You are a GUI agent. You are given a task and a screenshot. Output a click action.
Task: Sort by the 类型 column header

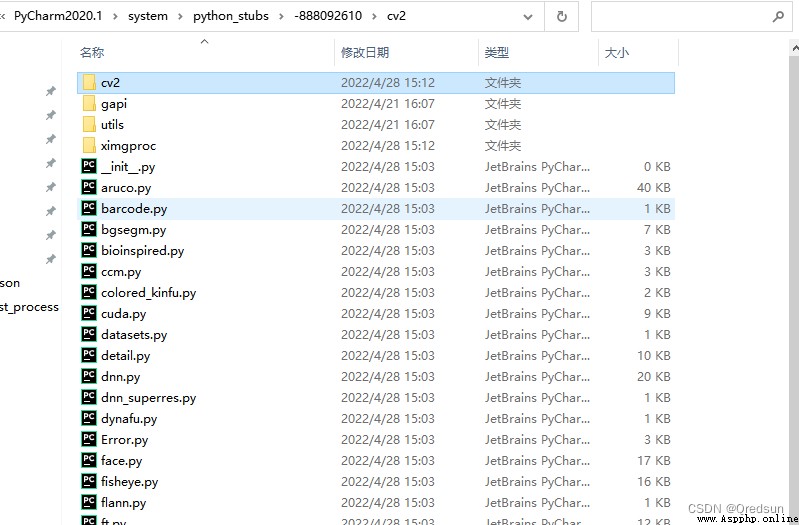click(496, 52)
